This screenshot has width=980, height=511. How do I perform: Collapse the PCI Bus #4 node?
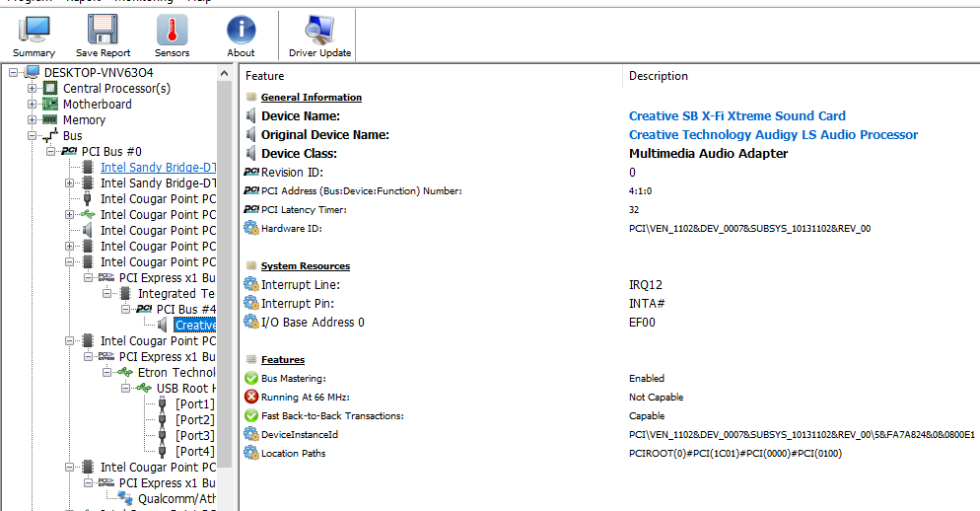point(125,309)
